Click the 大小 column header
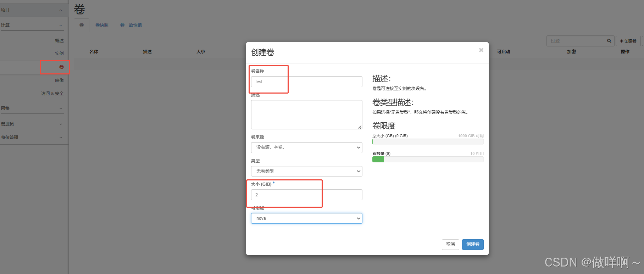Image resolution: width=644 pixels, height=274 pixels. tap(201, 52)
